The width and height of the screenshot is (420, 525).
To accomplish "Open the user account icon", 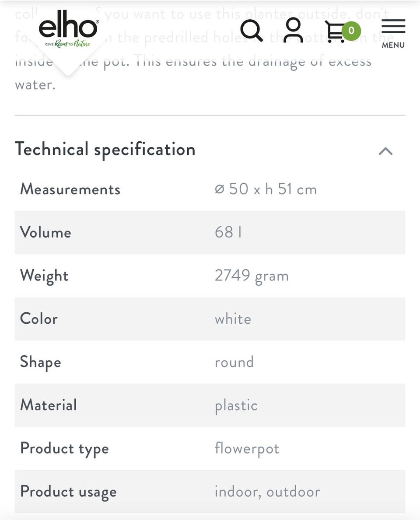I will pyautogui.click(x=293, y=30).
